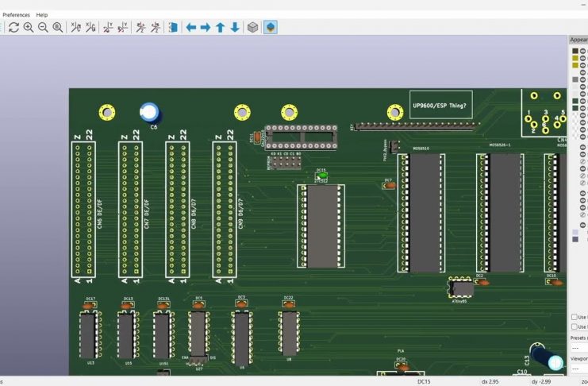Tick the lower 'Use' checkbox in Appearance panel

(x=575, y=326)
